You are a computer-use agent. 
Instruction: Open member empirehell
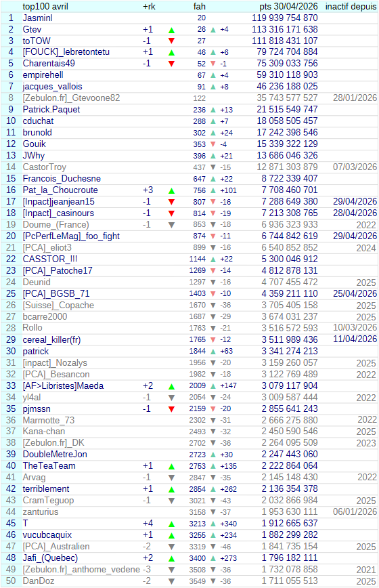(43, 75)
